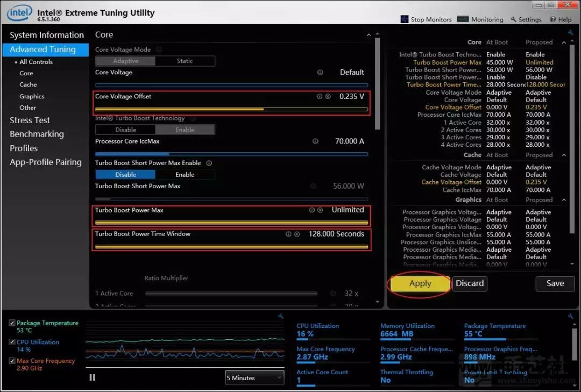Click info icon on Processor Core IccMax row
The height and width of the screenshot is (392, 581).
315,141
